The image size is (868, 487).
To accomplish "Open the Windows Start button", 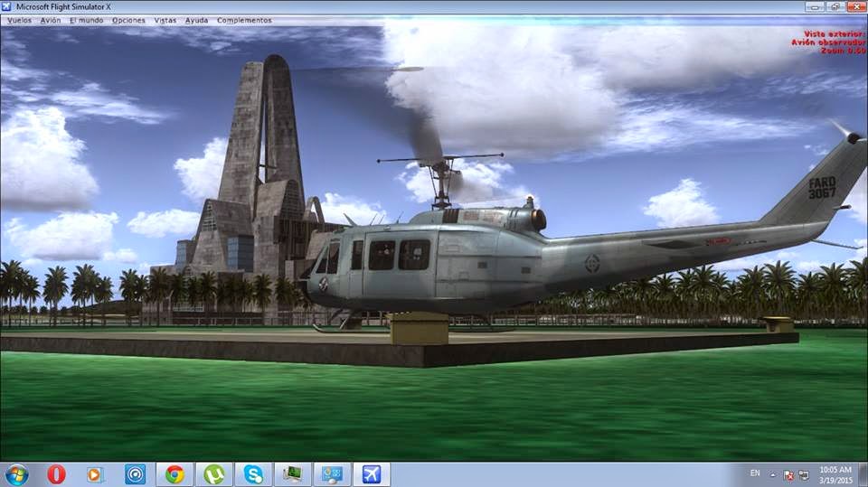I will pos(16,475).
